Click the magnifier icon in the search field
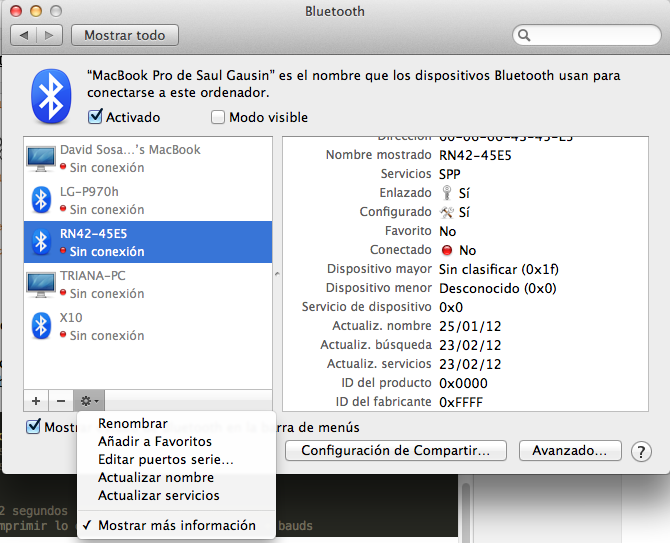670x543 pixels. (x=524, y=35)
